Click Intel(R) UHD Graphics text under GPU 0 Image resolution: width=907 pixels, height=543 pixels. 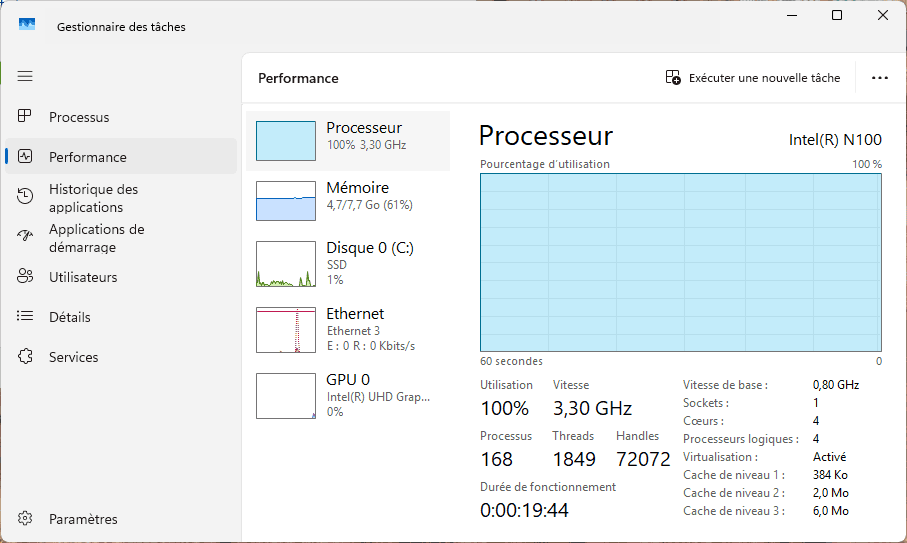point(378,397)
